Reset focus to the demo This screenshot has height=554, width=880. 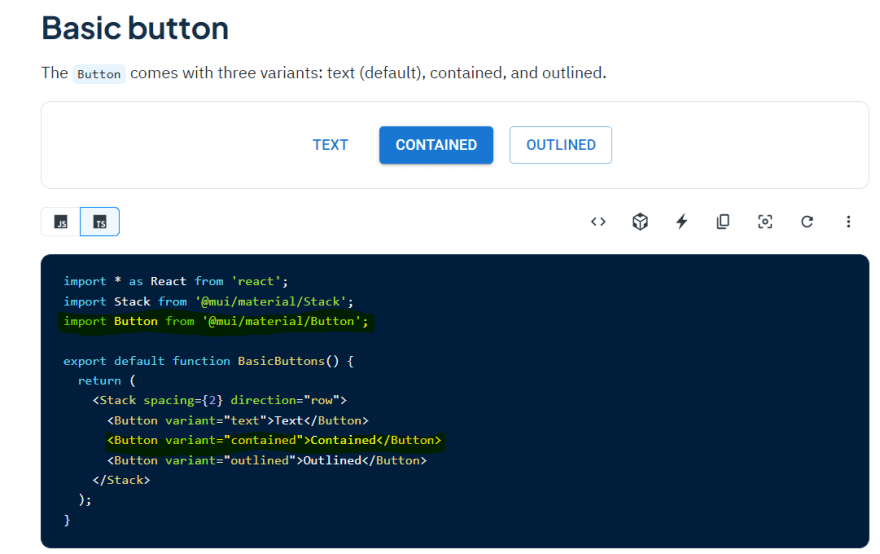[765, 222]
